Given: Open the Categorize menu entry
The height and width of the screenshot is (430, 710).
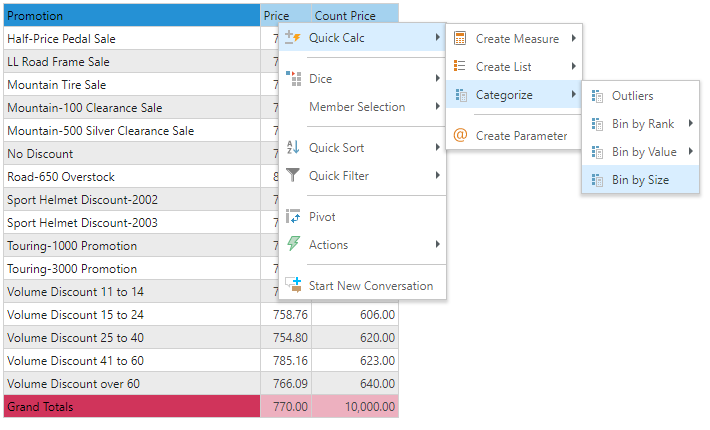Looking at the screenshot, I should 504,95.
